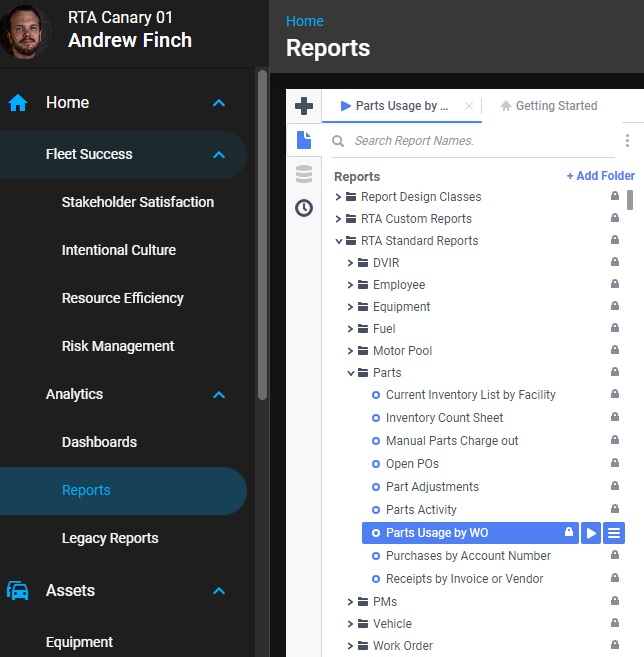The image size is (644, 657).
Task: Collapse the Parts folder in tree
Action: click(x=351, y=373)
